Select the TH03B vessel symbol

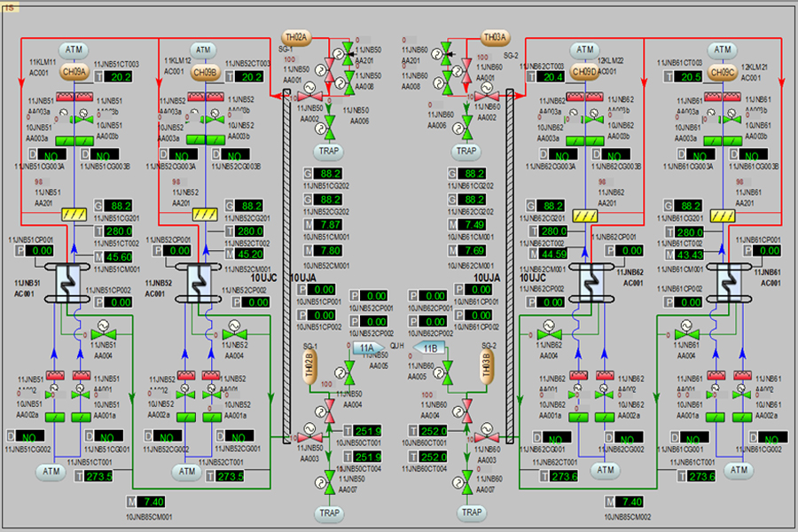point(487,367)
